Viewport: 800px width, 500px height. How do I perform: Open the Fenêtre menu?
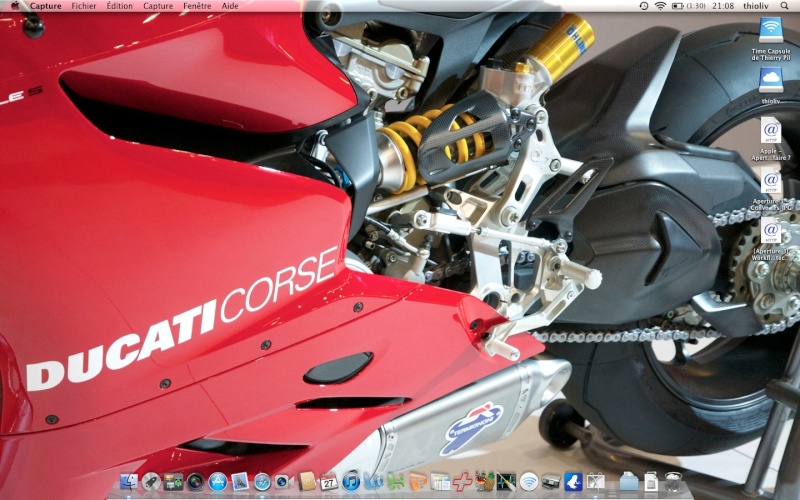tap(197, 6)
